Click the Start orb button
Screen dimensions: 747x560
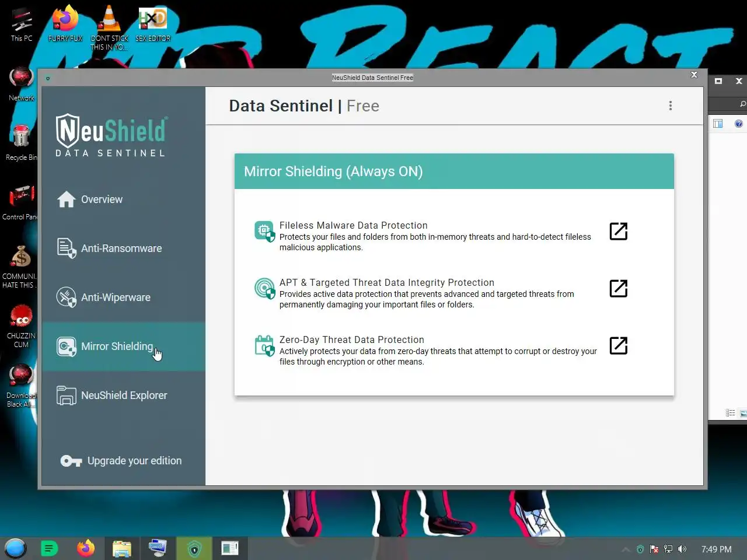[x=16, y=548]
